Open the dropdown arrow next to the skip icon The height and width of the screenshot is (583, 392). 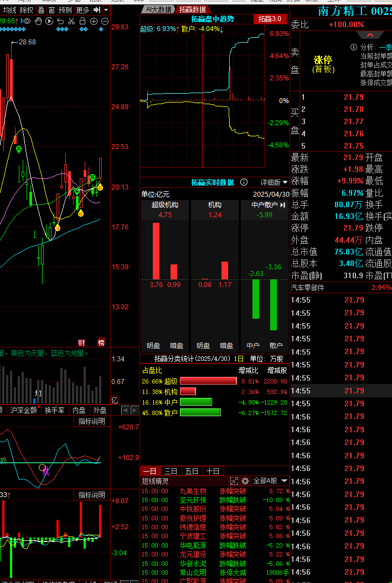click(x=106, y=10)
